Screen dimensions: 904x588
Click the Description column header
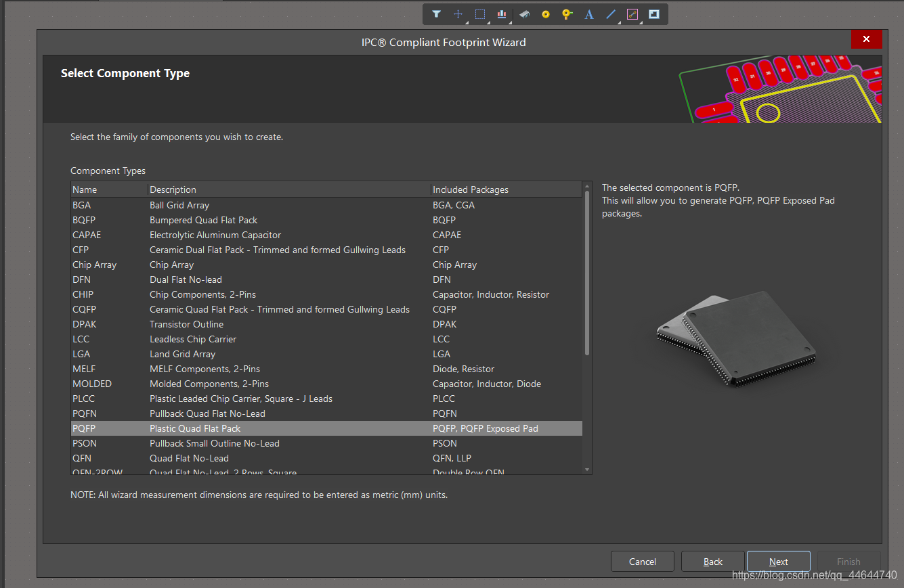click(x=289, y=189)
